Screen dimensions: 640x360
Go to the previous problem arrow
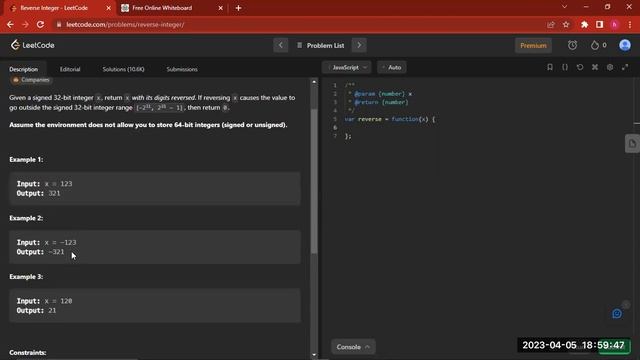coord(280,45)
